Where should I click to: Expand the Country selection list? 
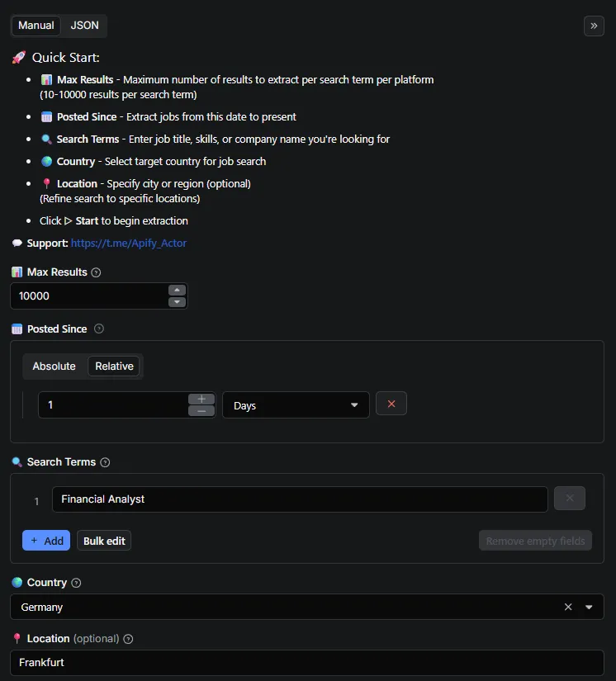[590, 607]
